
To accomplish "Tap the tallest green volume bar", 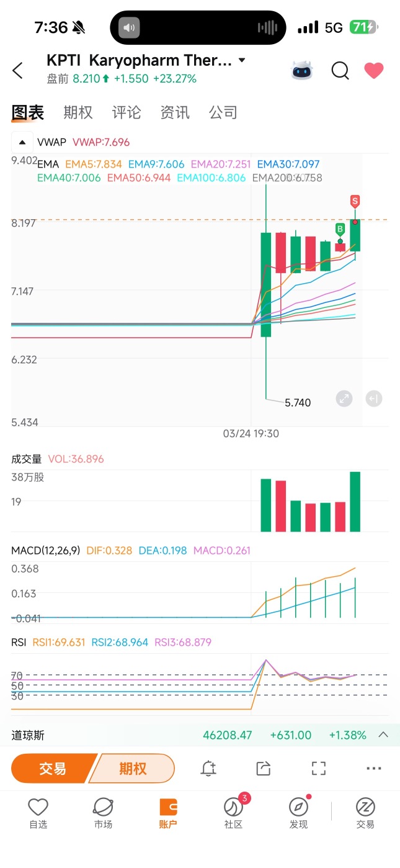I will (355, 502).
